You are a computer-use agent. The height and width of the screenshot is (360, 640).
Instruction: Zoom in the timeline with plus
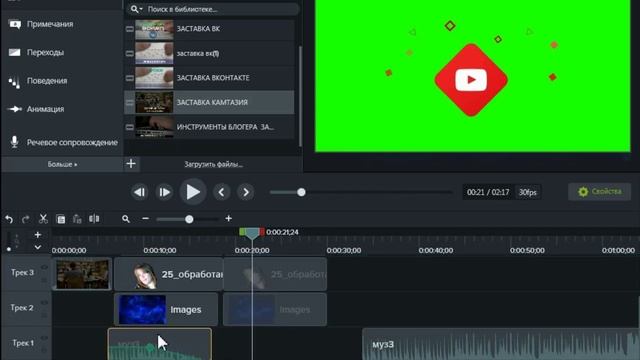click(x=229, y=219)
